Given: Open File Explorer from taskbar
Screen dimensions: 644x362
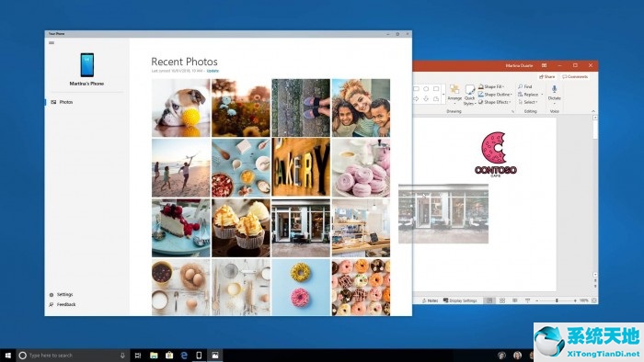Looking at the screenshot, I should pyautogui.click(x=154, y=356).
